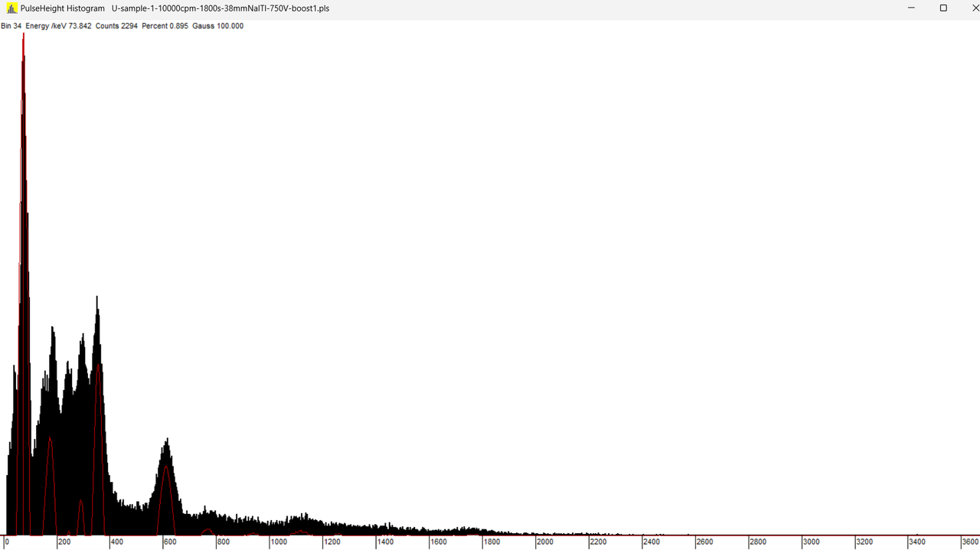Click the x-axis label 1400
Viewport: 980px width, 550px height.
[385, 542]
